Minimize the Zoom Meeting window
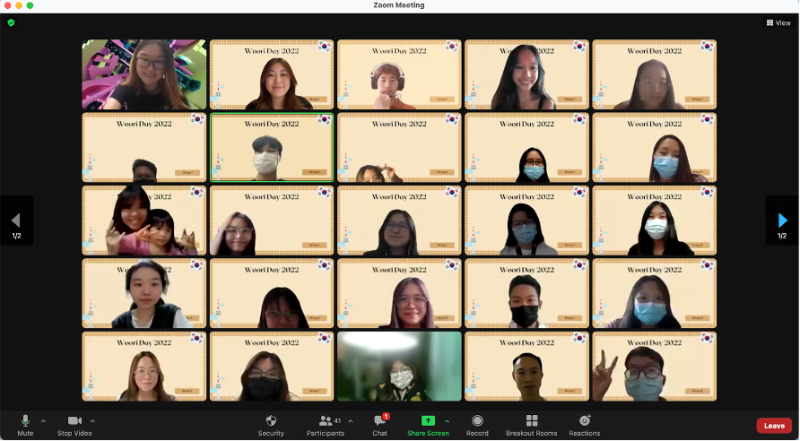Image resolution: width=800 pixels, height=441 pixels. point(19,5)
